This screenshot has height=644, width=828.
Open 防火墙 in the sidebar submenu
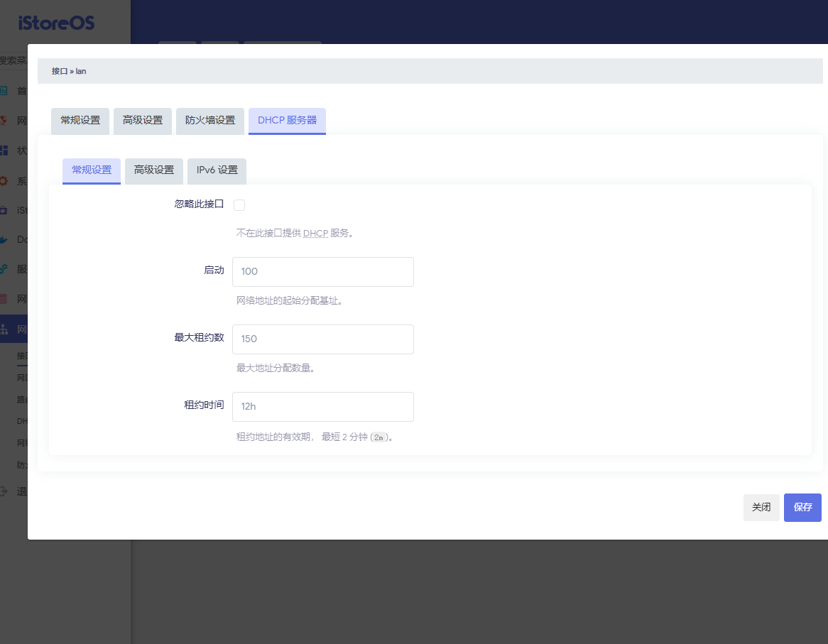[21, 463]
